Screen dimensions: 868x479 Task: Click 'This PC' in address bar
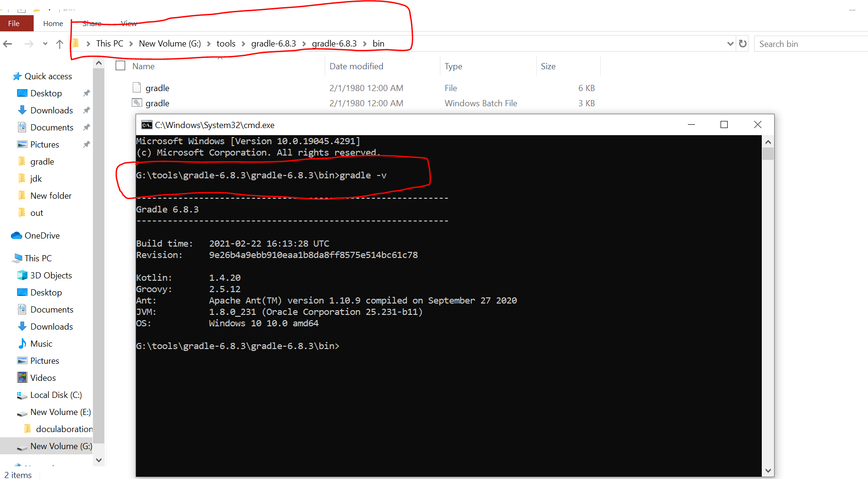pyautogui.click(x=110, y=44)
